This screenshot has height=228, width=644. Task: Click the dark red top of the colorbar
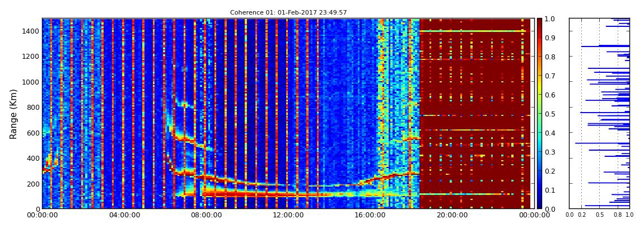coord(539,22)
